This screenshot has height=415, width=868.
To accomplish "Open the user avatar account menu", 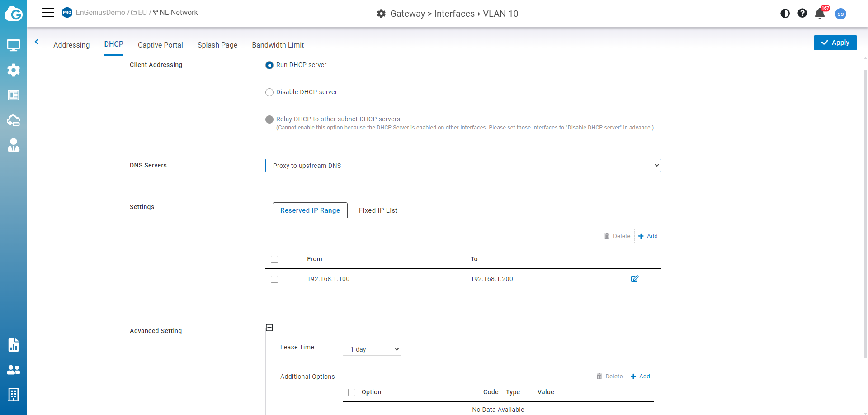I will (x=840, y=14).
